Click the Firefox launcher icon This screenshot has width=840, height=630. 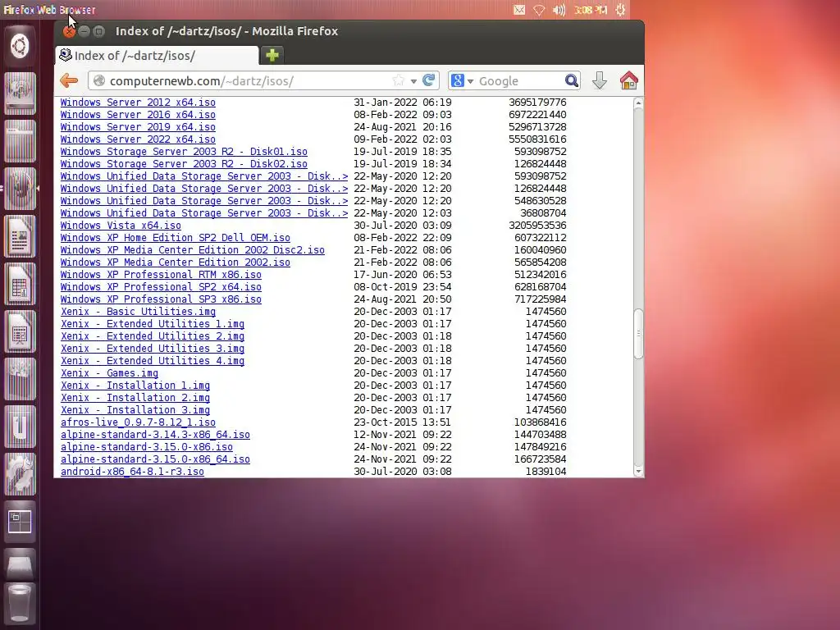20,189
